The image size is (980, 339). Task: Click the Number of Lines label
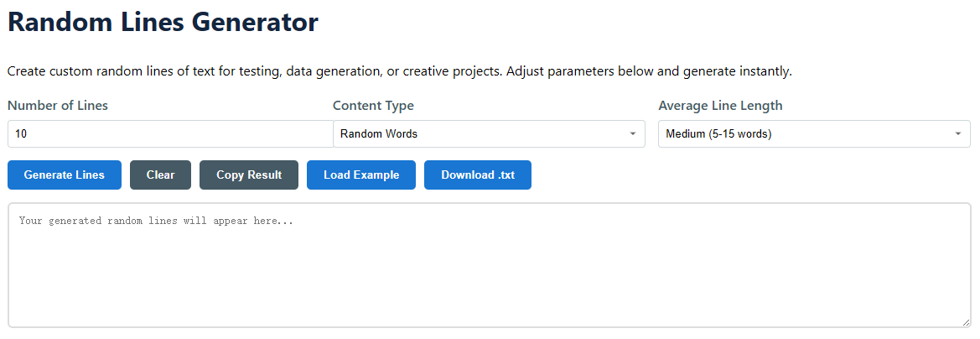point(58,106)
